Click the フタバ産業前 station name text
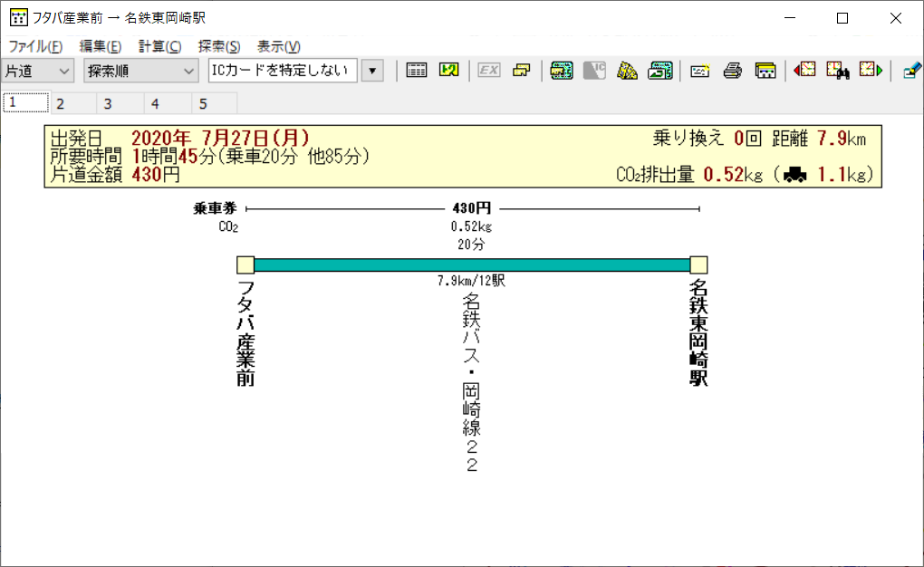 coord(245,333)
